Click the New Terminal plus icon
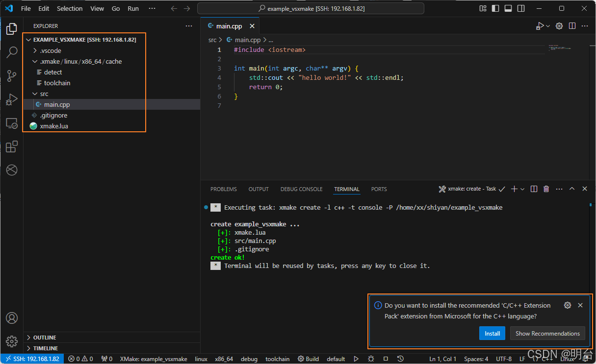The image size is (596, 364). click(x=514, y=189)
